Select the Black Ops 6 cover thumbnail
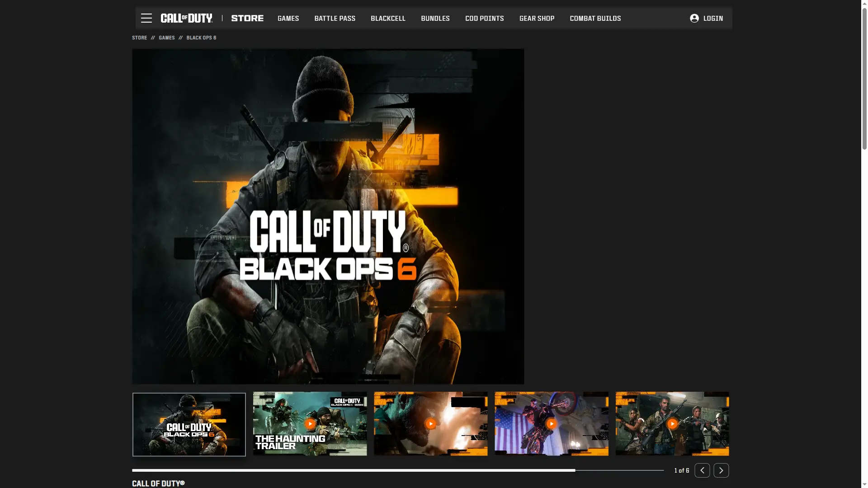Screen dimensions: 868x488 click(x=189, y=424)
